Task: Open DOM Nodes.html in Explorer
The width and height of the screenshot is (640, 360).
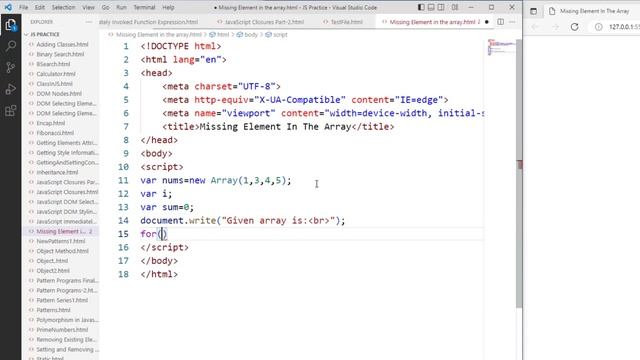Action: 59,93
